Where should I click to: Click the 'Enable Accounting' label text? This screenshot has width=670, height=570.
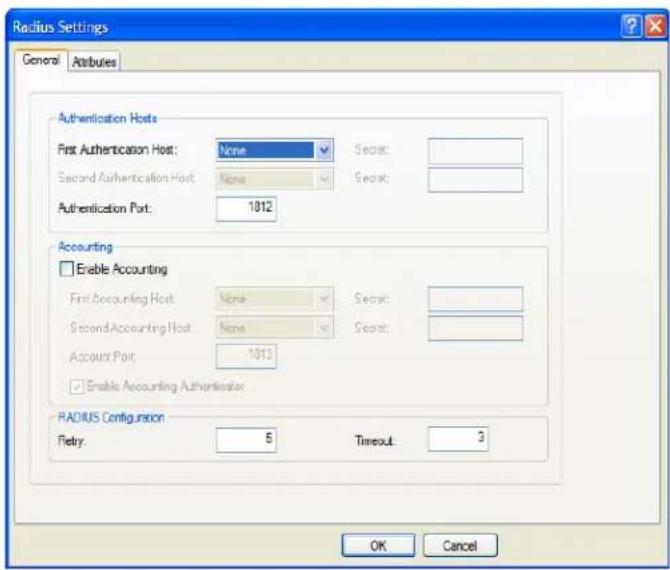point(122,269)
